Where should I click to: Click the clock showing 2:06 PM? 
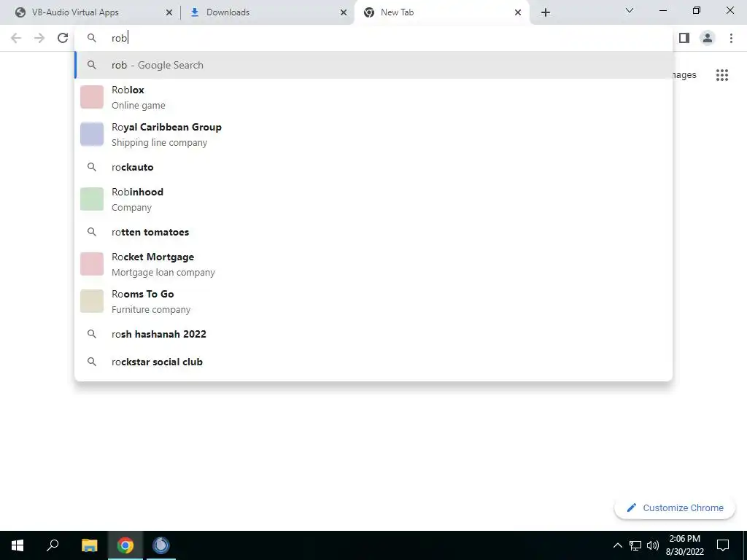click(x=684, y=545)
